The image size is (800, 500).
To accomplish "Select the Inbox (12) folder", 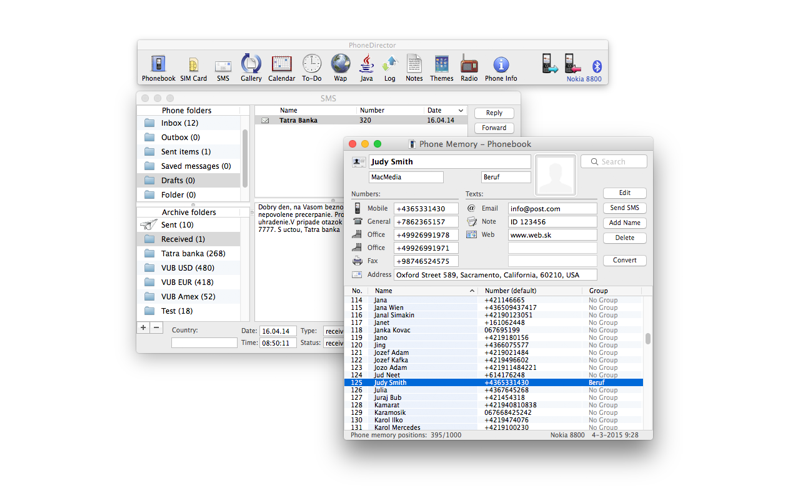I will click(x=189, y=123).
